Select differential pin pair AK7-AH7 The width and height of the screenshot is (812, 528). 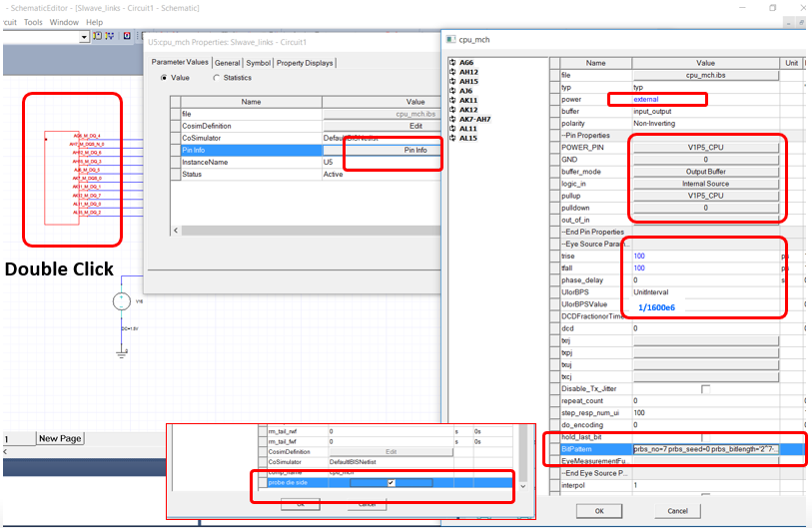474,119
